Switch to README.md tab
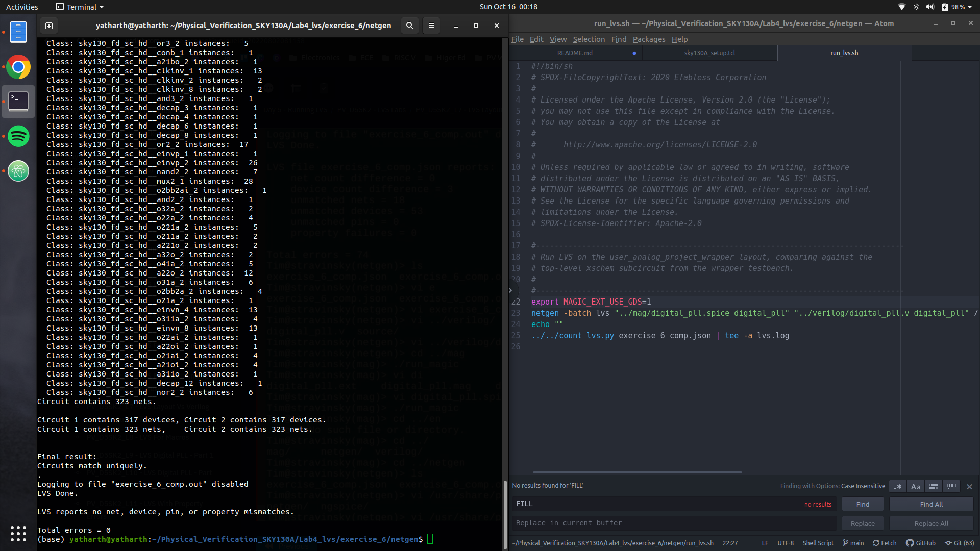Image resolution: width=980 pixels, height=551 pixels. pos(575,53)
